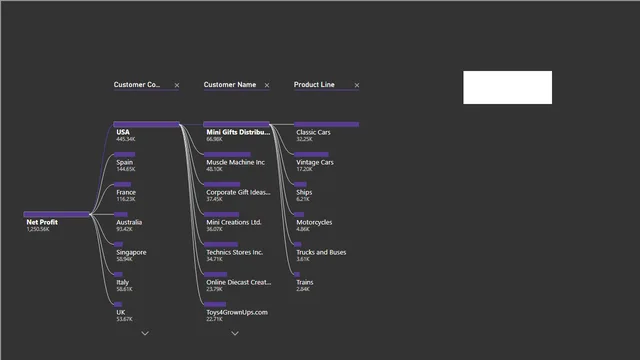Click the USA data bar
Image resolution: width=640 pixels, height=360 pixels.
pos(146,124)
